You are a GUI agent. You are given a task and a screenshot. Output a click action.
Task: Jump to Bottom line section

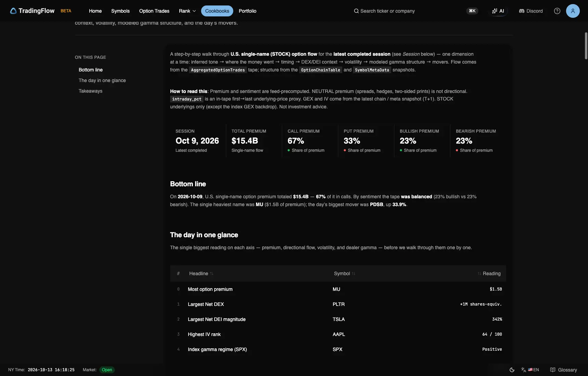tap(91, 70)
